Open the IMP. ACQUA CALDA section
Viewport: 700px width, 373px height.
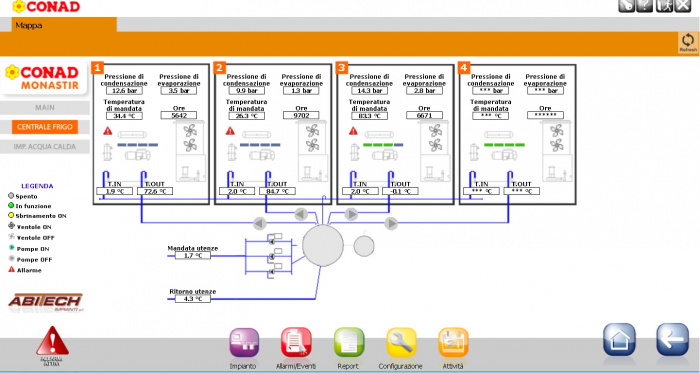(45, 146)
